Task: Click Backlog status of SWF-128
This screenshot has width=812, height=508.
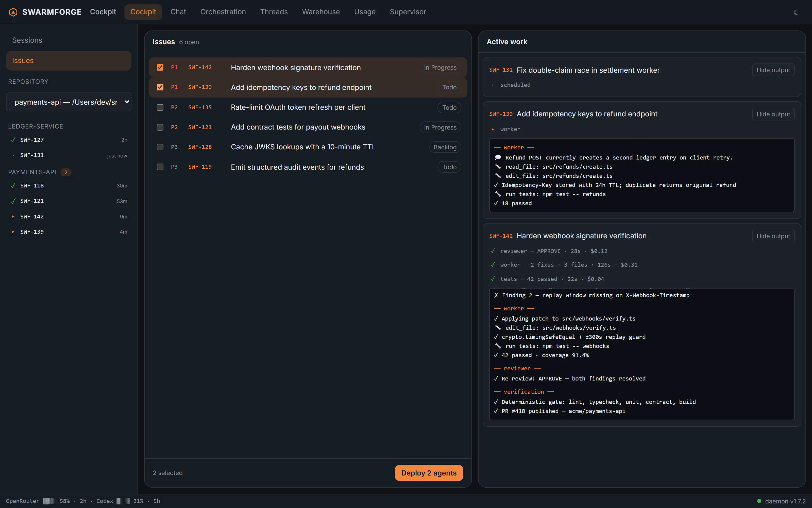Action: [445, 147]
